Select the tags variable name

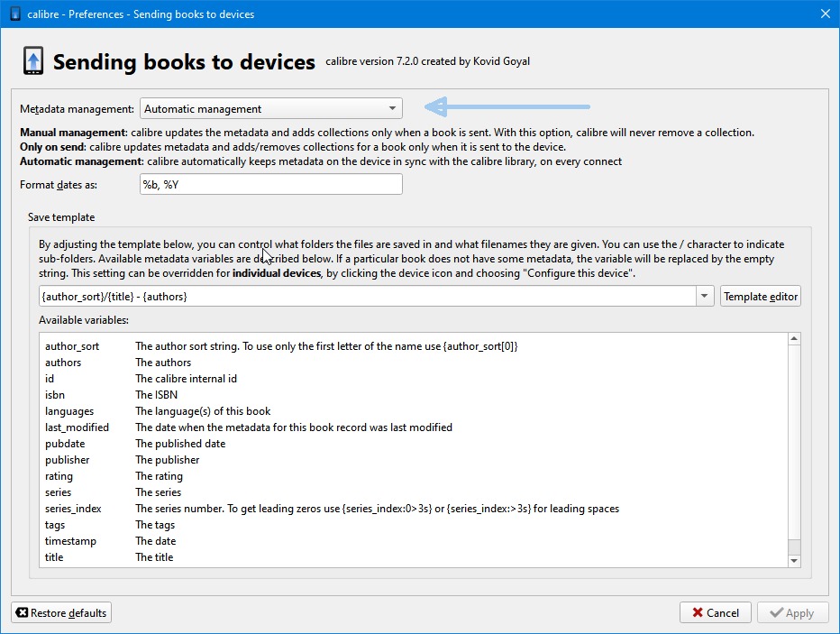point(55,525)
